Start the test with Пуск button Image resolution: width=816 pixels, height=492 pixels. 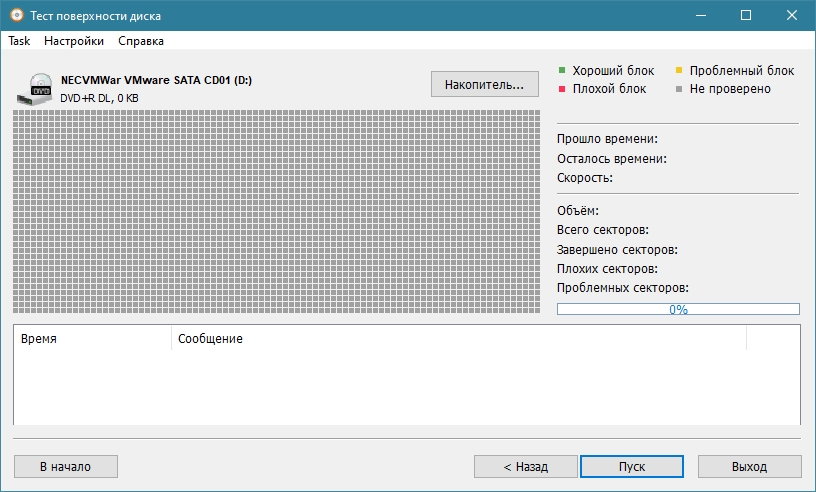[631, 466]
